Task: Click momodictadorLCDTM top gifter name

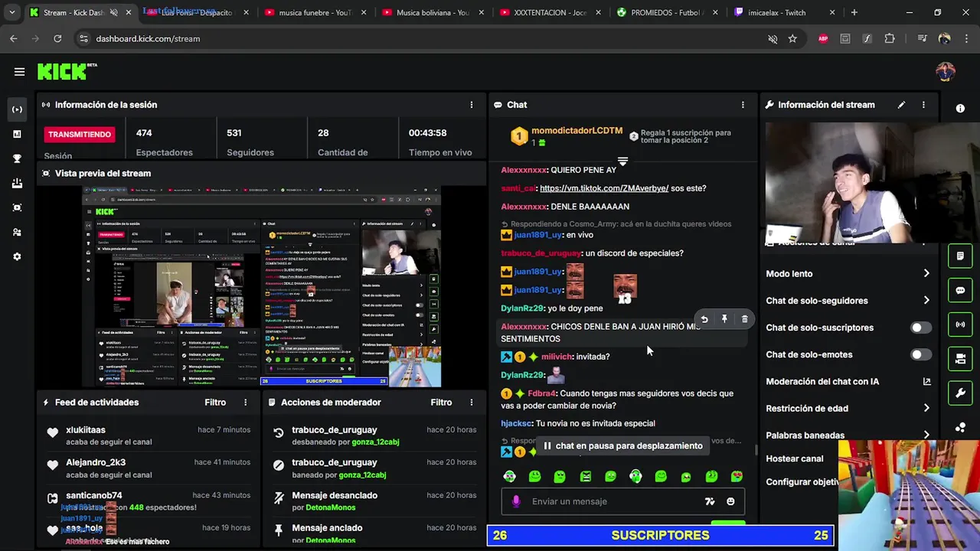Action: [577, 131]
